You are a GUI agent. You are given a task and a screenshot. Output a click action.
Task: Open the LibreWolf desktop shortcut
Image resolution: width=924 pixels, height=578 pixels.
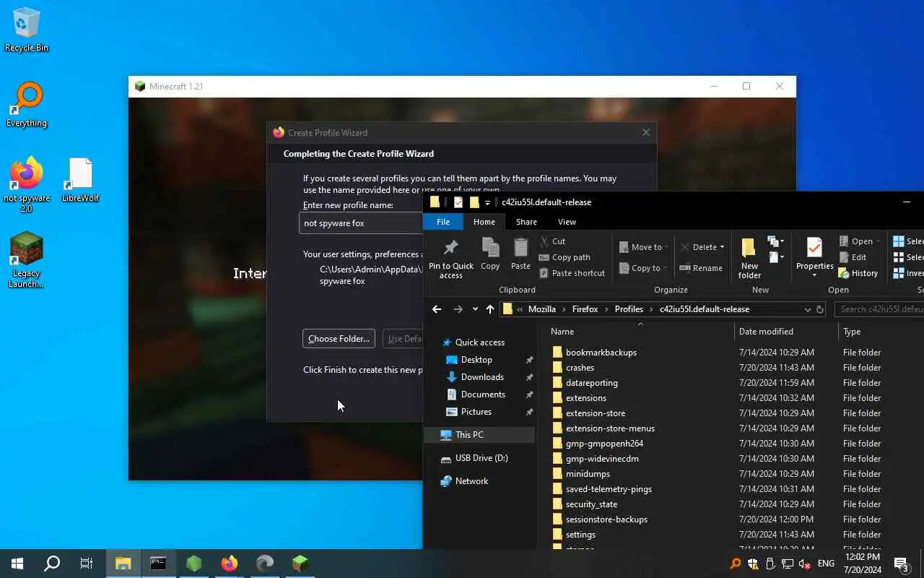80,180
